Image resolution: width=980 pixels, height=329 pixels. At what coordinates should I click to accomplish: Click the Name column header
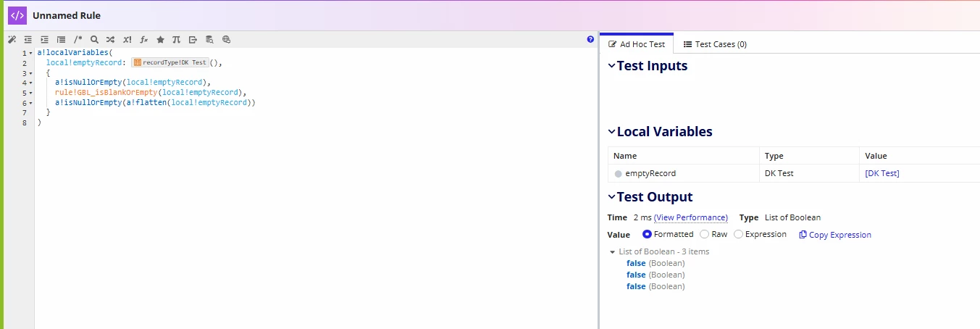[683, 156]
